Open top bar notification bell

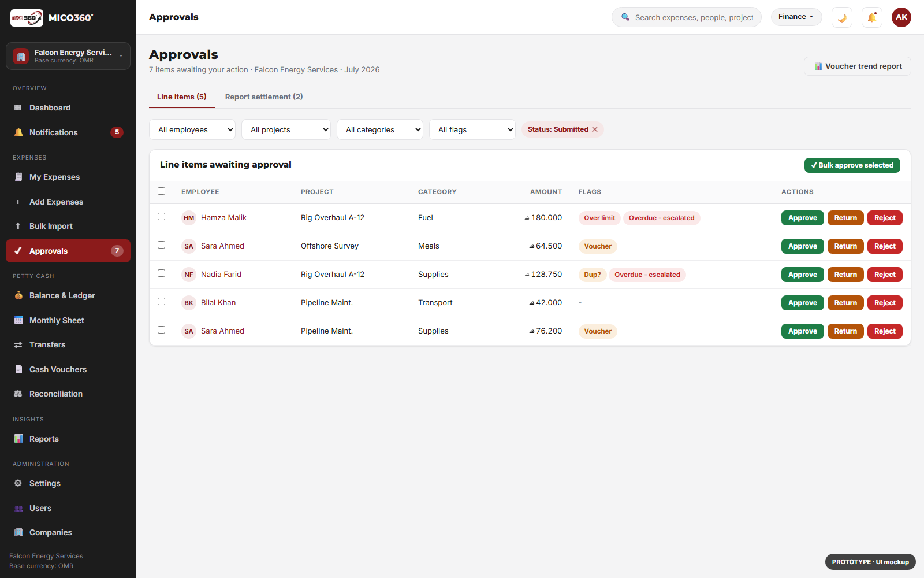(x=872, y=17)
